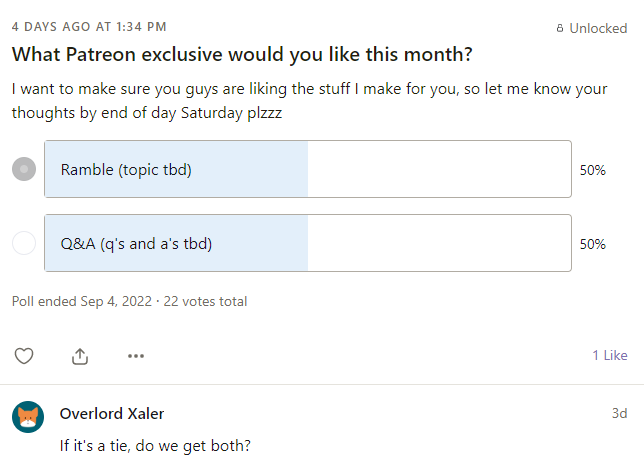Click the Q&A poll option bar

(308, 243)
